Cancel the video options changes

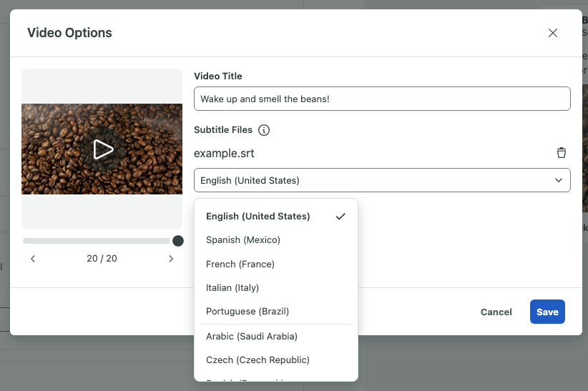pos(496,312)
